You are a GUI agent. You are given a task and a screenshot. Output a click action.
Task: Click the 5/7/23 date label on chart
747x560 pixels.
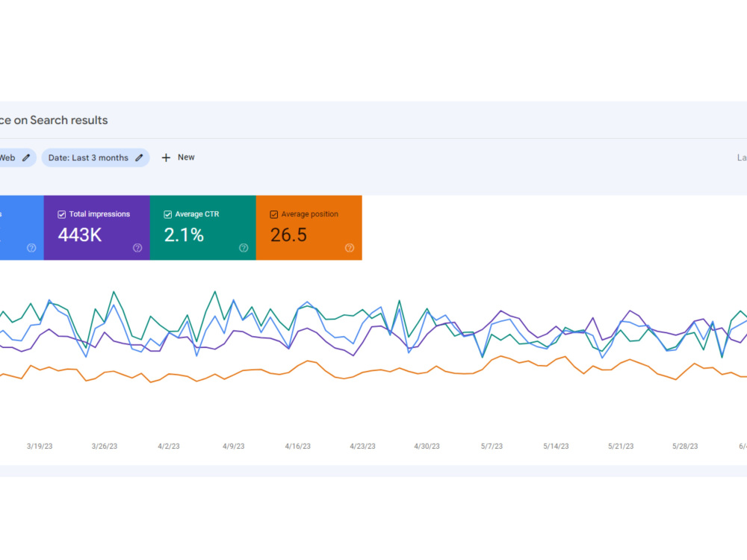(x=492, y=447)
